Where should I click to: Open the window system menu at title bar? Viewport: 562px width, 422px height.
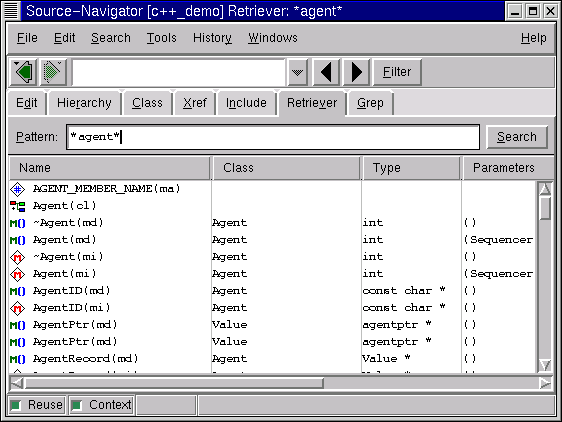tap(11, 10)
